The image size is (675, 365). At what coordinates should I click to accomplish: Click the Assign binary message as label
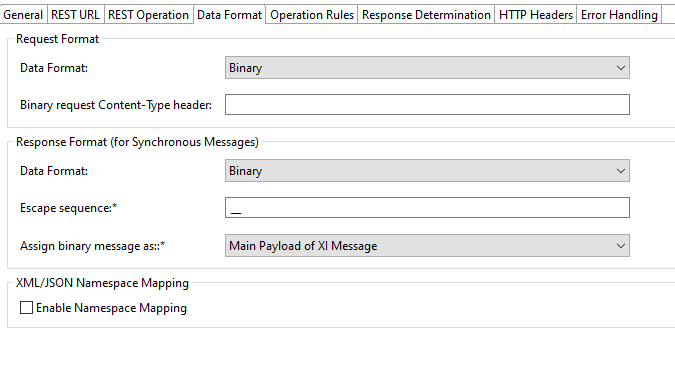93,246
